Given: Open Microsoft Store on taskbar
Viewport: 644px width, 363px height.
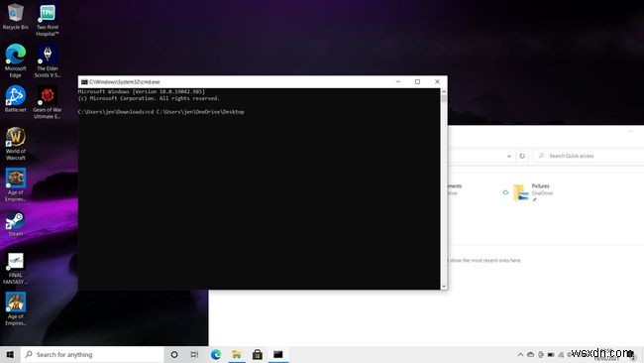Looking at the screenshot, I should tap(258, 354).
